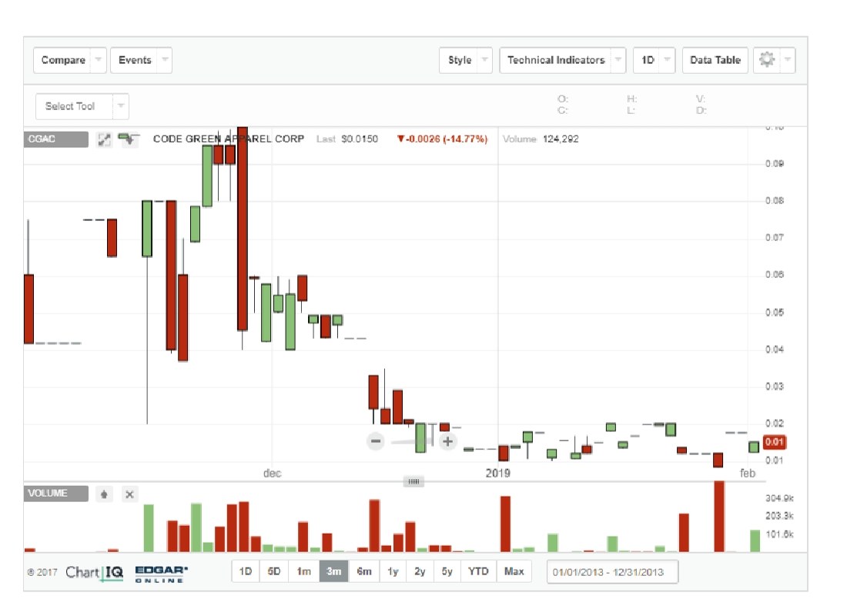
Task: Click the 1D interval button in toolbar
Action: (648, 60)
